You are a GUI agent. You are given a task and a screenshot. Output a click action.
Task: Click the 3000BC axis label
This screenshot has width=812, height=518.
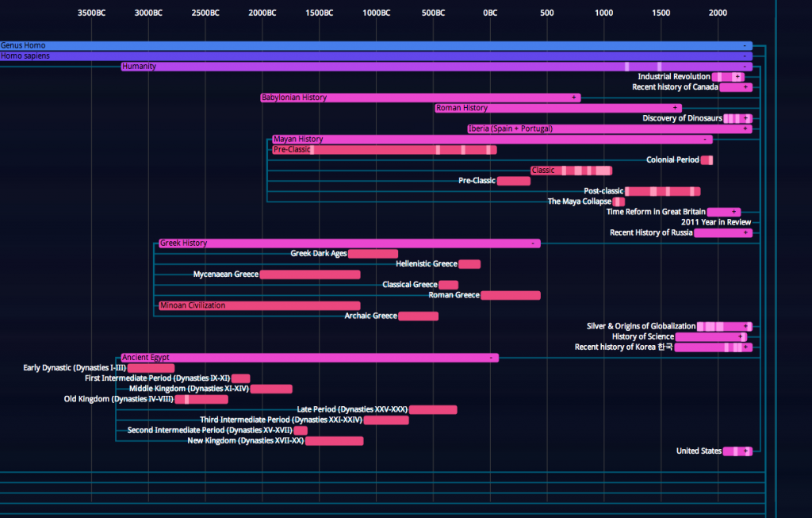pos(148,13)
